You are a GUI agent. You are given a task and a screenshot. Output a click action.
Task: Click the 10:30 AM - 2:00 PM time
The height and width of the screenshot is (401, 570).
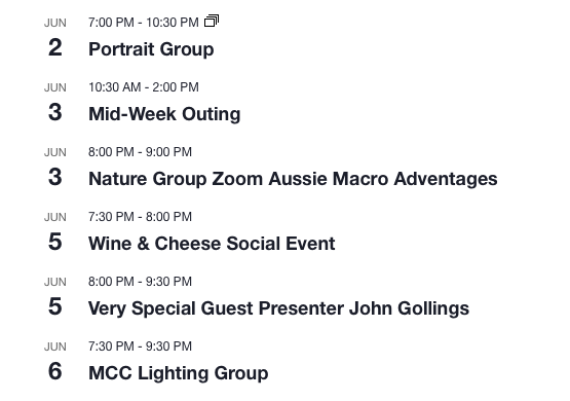click(x=143, y=87)
